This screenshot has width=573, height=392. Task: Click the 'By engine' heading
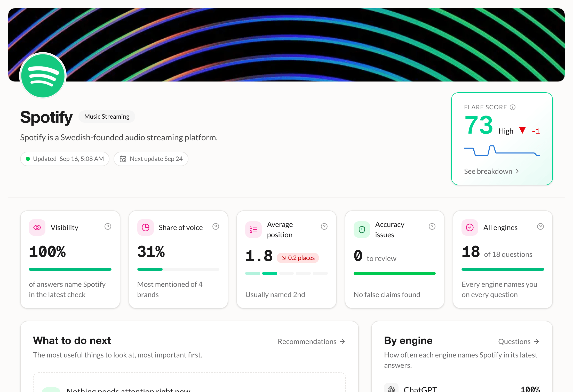(x=408, y=340)
